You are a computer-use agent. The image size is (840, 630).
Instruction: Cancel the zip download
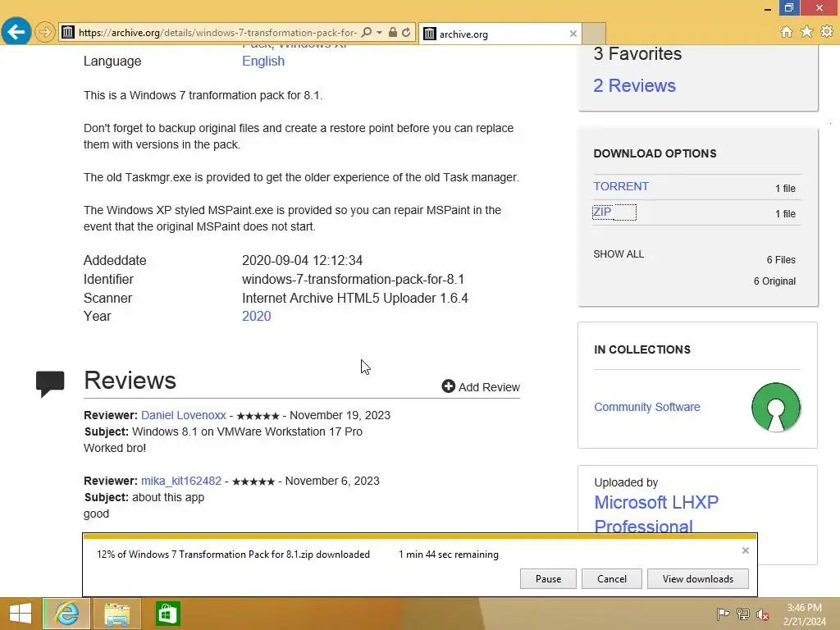click(612, 579)
